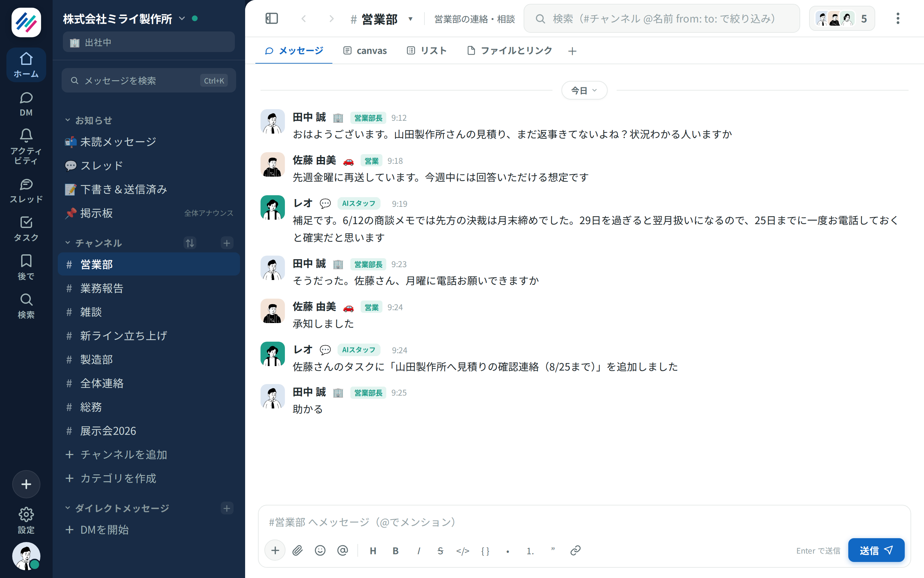
Task: Apply bold formatting in composer
Action: tap(396, 550)
